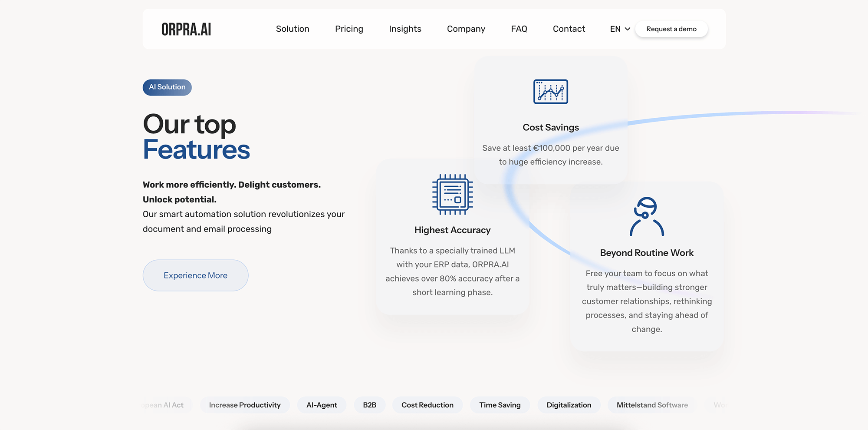Click the Request a demo button
Image resolution: width=868 pixels, height=430 pixels.
[x=671, y=29]
